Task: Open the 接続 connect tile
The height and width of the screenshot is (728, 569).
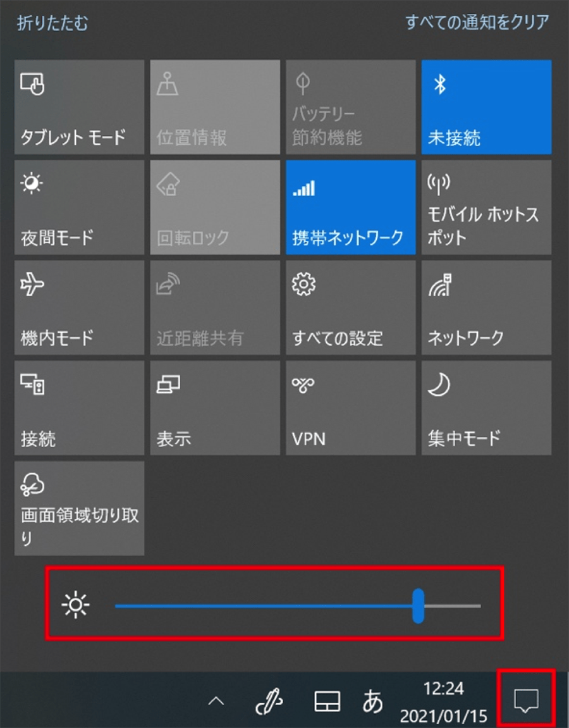Action: 80,408
